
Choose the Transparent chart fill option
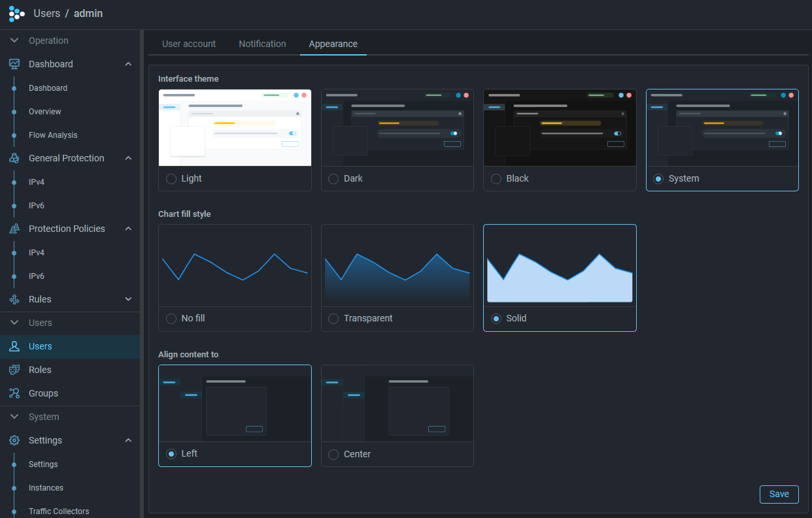point(333,319)
